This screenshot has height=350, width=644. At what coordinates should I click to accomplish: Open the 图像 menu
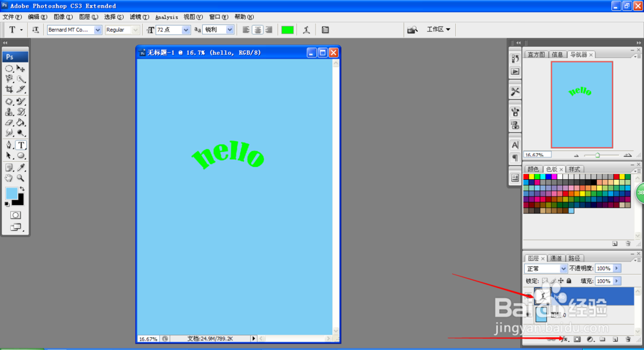(63, 17)
